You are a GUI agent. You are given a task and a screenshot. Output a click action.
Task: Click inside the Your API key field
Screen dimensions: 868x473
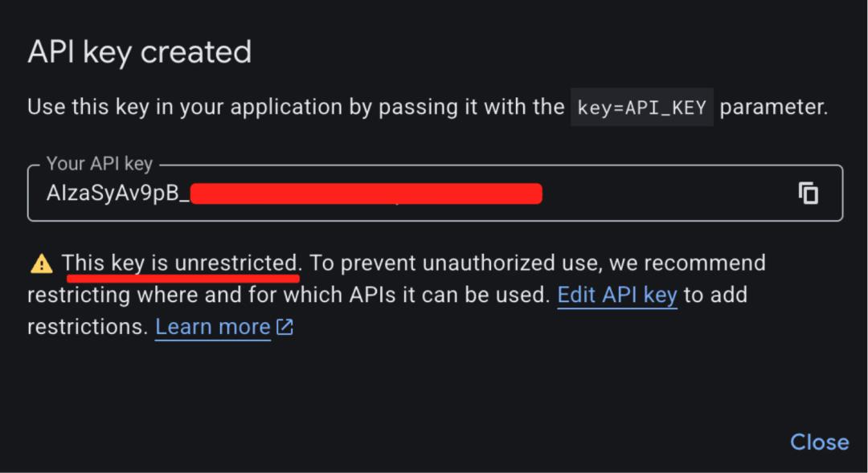point(659,194)
